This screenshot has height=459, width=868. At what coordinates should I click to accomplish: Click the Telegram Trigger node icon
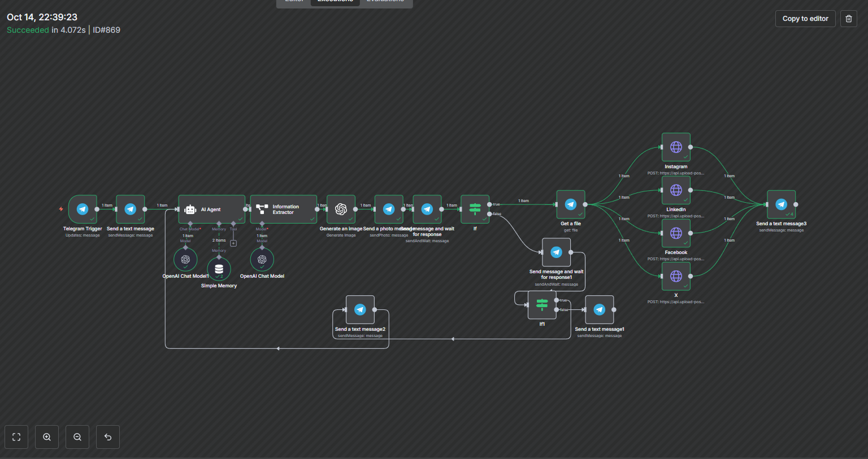pos(83,209)
